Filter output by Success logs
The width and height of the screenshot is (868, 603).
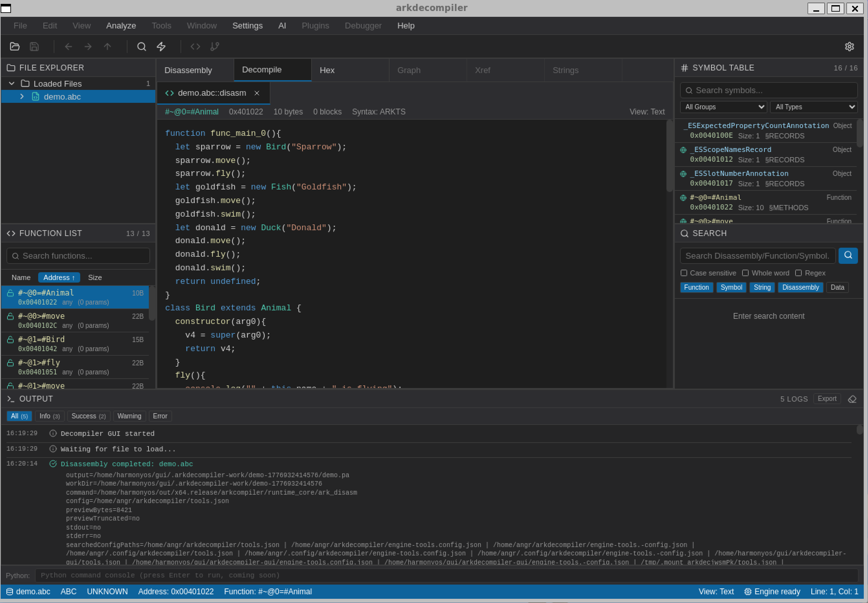tap(88, 416)
